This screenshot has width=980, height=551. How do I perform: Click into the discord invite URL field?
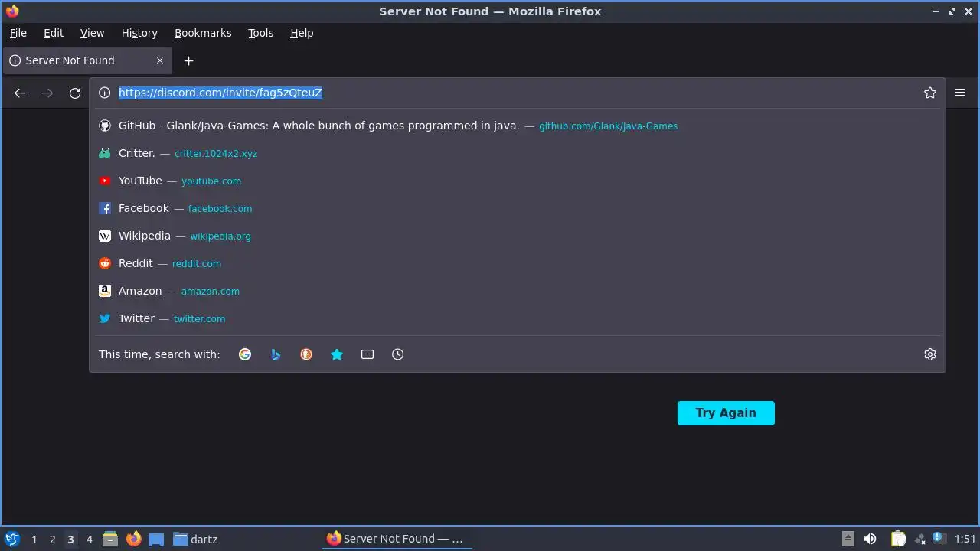click(517, 93)
